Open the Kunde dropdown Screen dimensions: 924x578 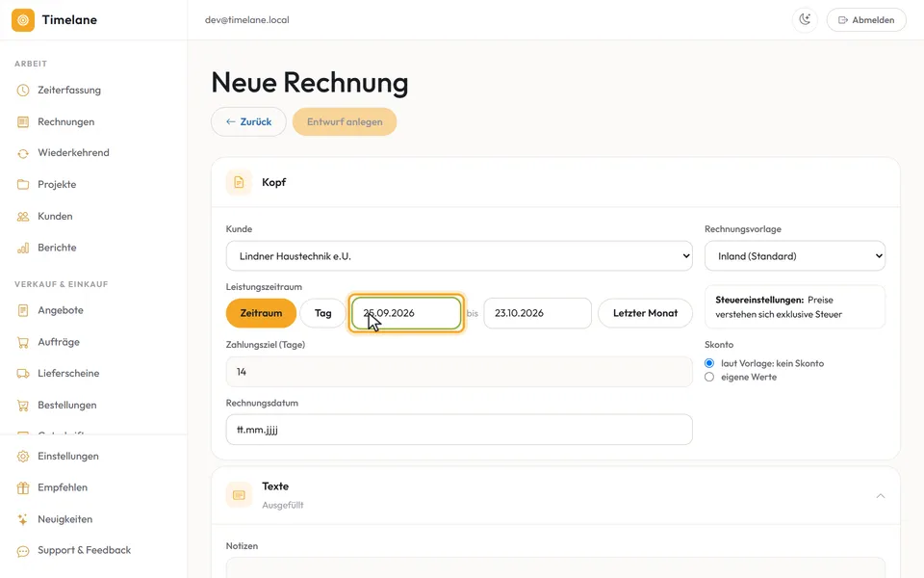pyautogui.click(x=459, y=256)
